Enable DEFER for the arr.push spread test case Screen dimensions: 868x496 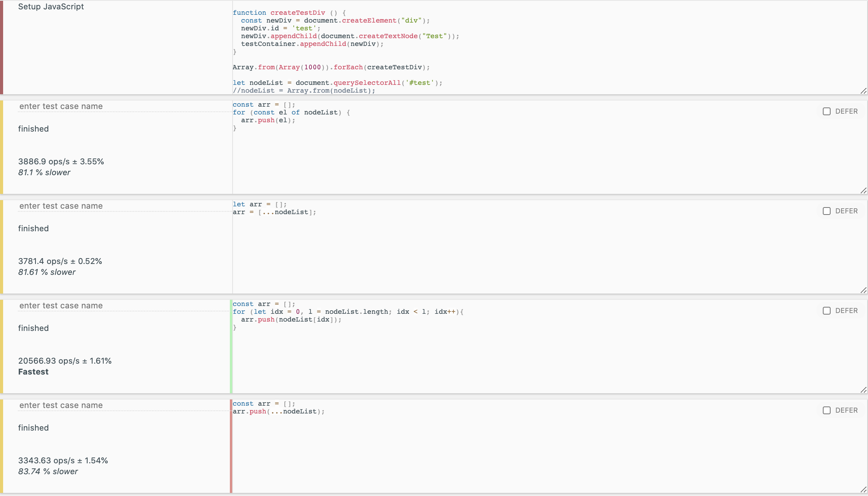827,410
